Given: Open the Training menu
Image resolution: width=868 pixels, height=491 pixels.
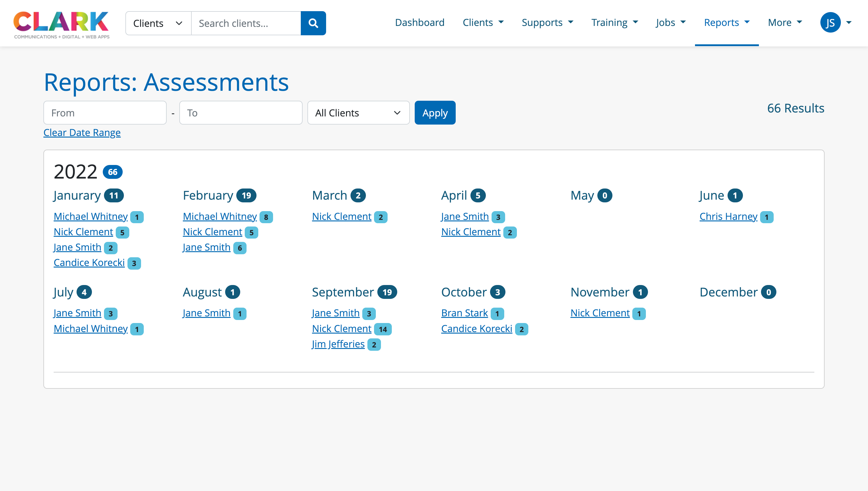Looking at the screenshot, I should [614, 23].
